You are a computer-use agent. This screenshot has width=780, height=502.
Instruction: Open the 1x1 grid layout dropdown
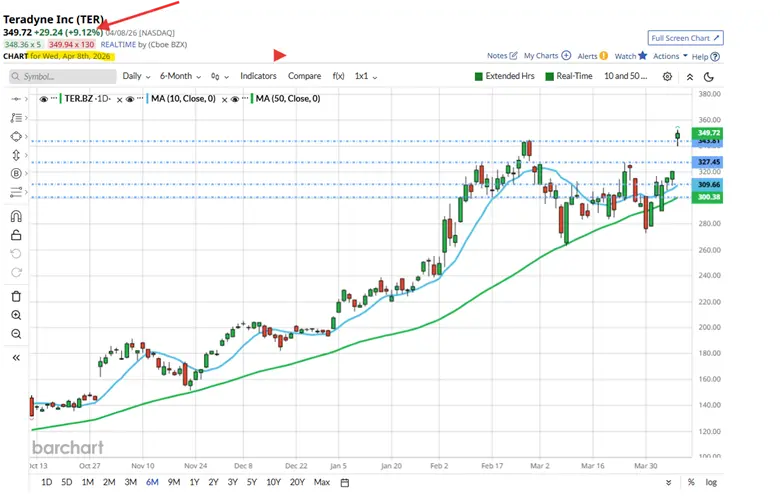[366, 76]
